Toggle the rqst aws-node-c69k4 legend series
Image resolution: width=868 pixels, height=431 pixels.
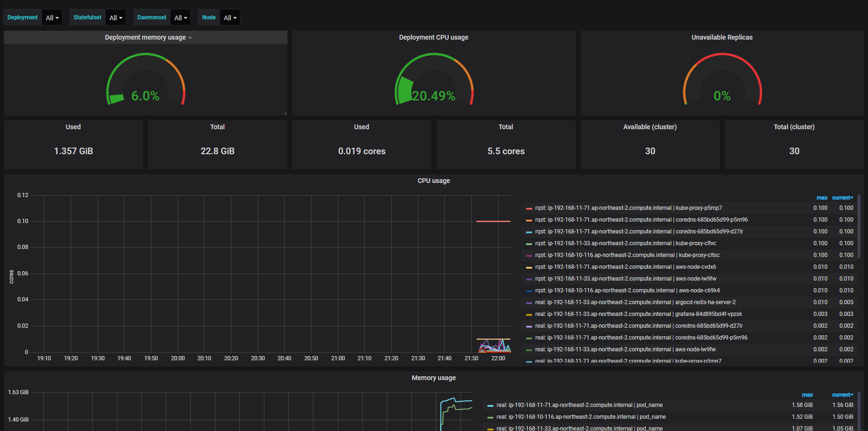627,290
